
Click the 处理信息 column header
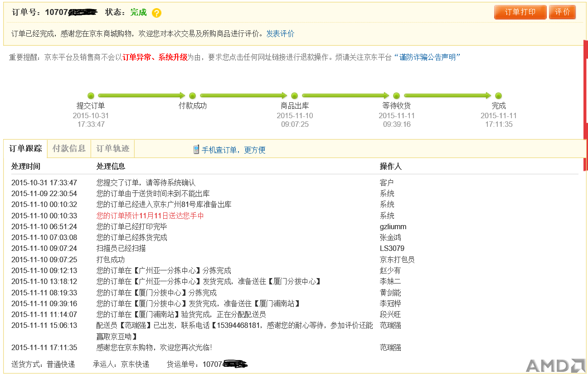[x=111, y=166]
